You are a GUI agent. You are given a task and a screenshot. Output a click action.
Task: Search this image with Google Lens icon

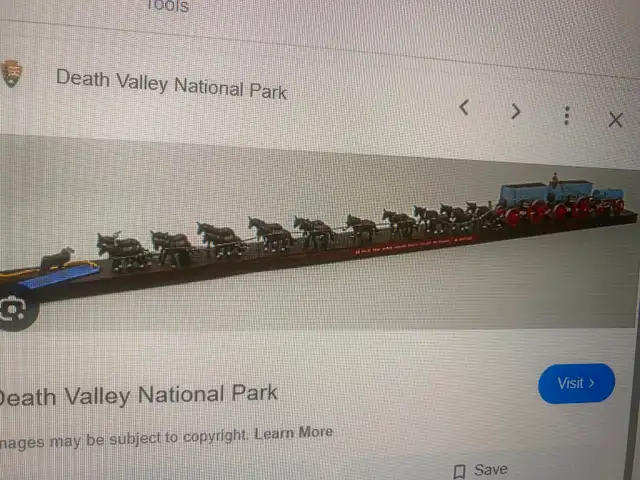(x=14, y=309)
